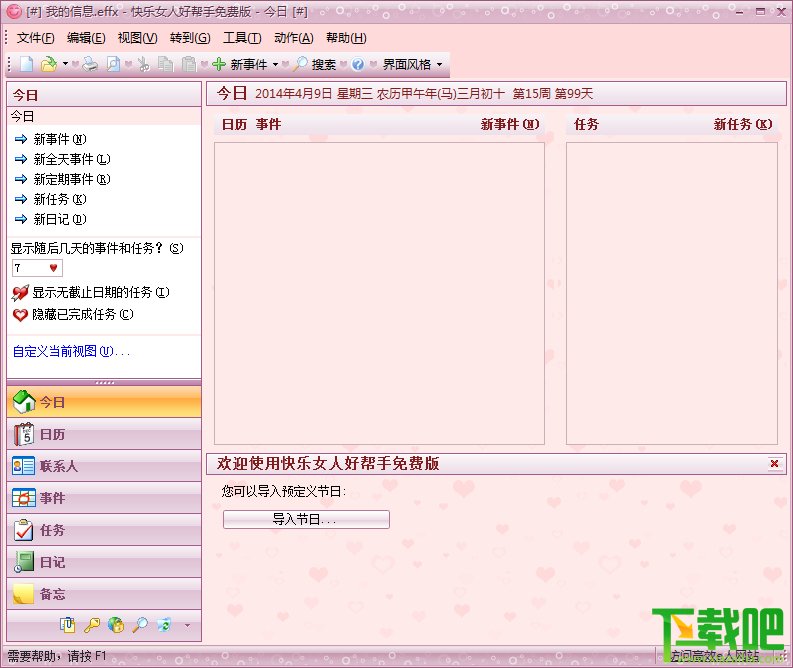
Task: Click the 搜索 magnifier toolbar button
Action: coord(315,64)
